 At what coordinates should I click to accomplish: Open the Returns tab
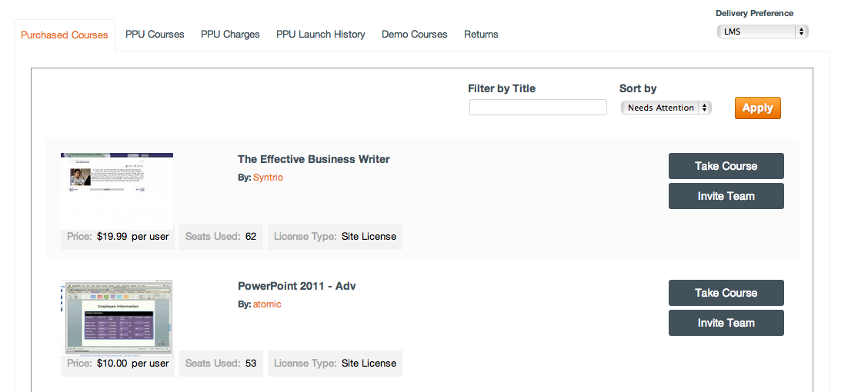pos(481,35)
